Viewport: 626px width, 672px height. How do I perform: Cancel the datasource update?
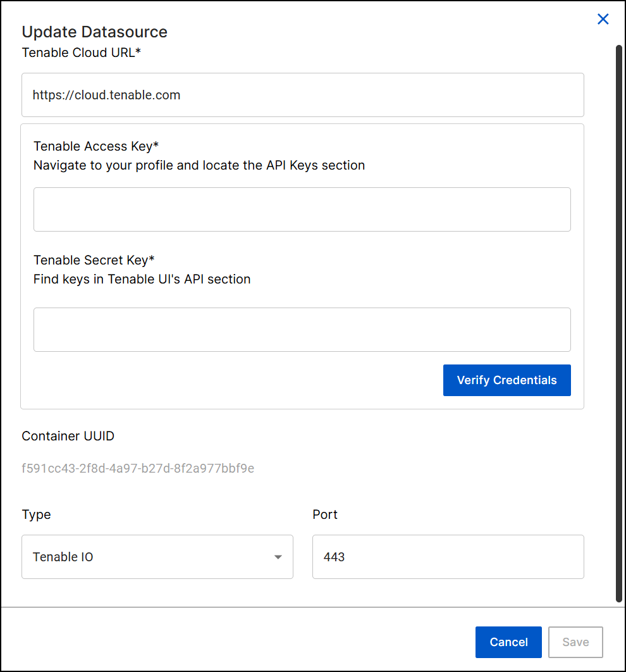pos(508,642)
